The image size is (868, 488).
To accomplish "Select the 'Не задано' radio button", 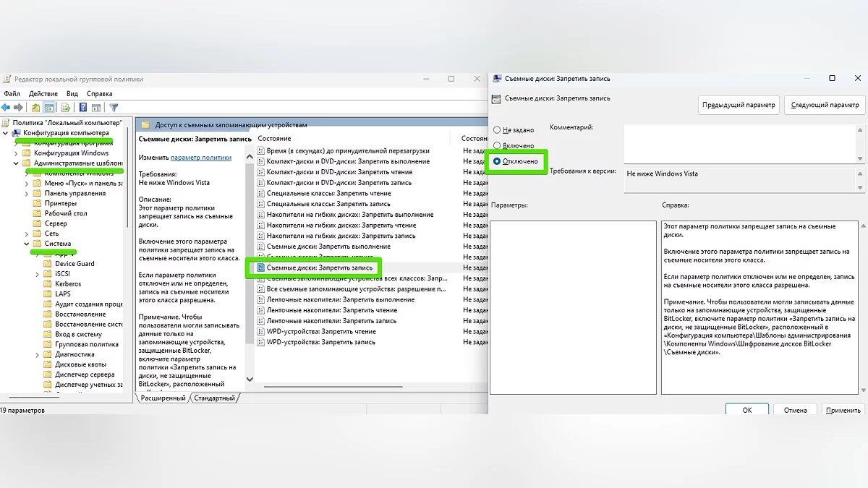I will [497, 130].
